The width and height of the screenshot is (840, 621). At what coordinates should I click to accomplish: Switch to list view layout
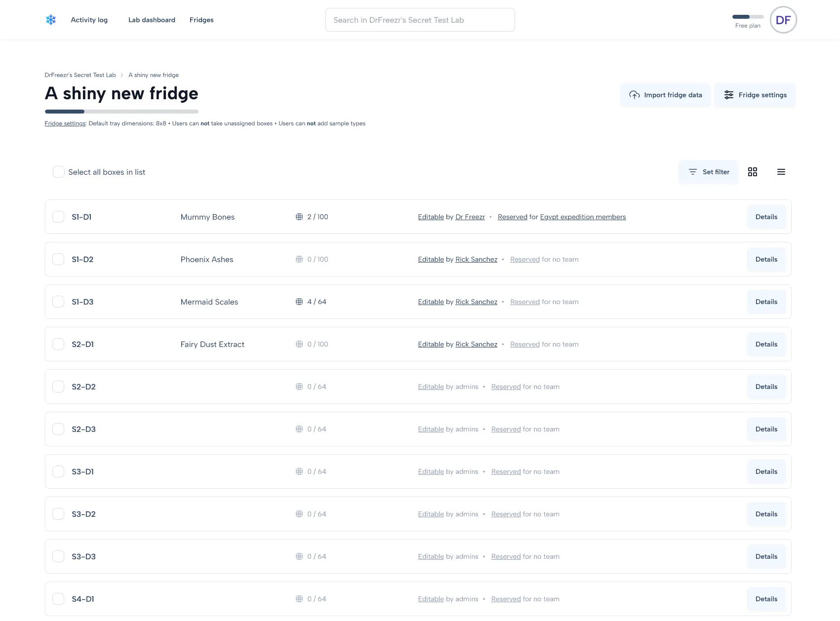[781, 172]
